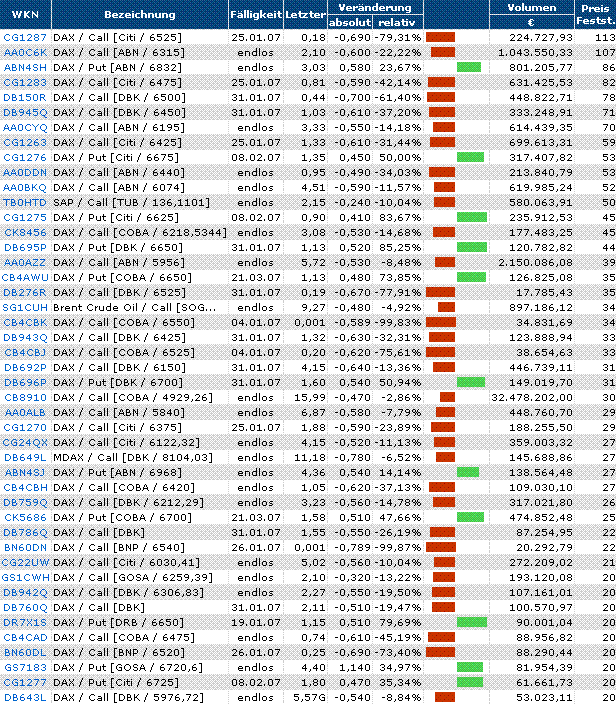Open CG1276 put warrant link
The image size is (616, 704).
pyautogui.click(x=25, y=158)
